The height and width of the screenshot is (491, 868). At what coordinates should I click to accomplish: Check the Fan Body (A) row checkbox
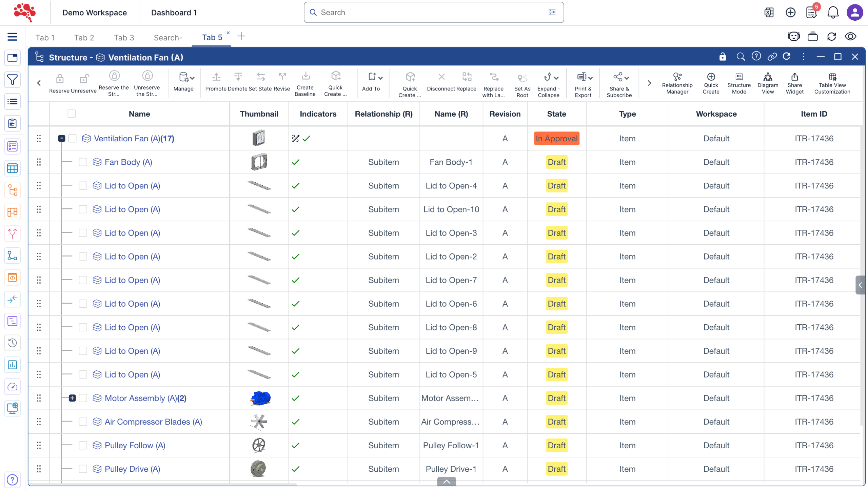[x=83, y=162]
